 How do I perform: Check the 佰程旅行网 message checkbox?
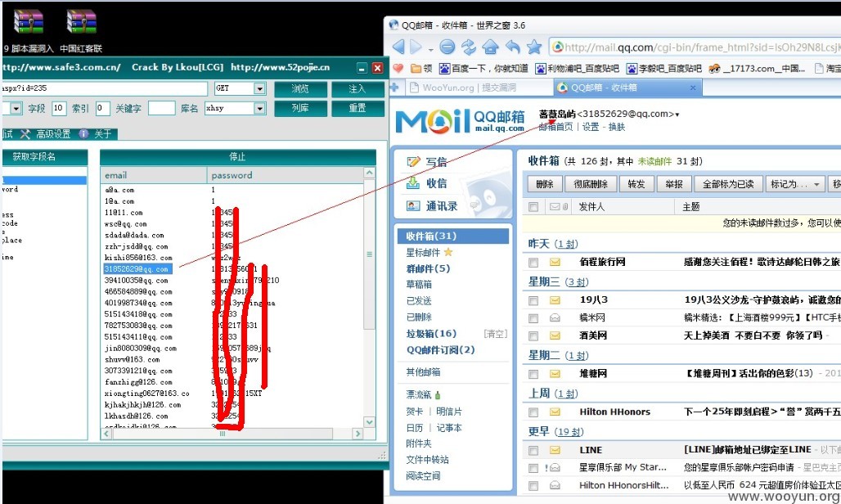coord(533,262)
